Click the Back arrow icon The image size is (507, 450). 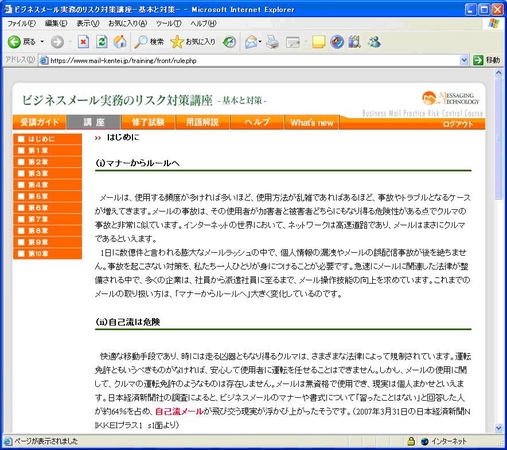[14, 42]
